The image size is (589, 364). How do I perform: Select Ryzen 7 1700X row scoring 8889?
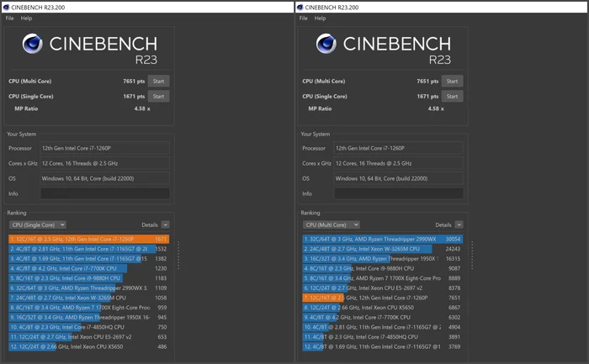tap(382, 278)
